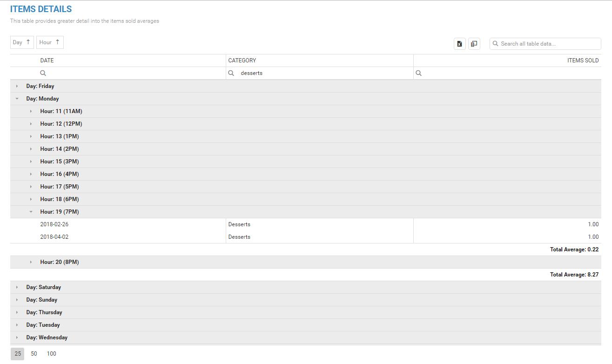
Task: Expand the Day: Sunday group
Action: pyautogui.click(x=17, y=300)
